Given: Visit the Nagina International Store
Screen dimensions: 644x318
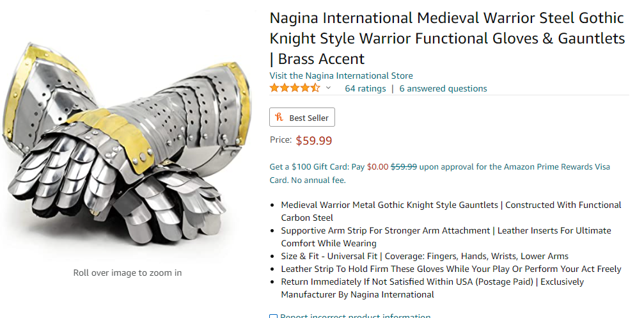Looking at the screenshot, I should 341,76.
